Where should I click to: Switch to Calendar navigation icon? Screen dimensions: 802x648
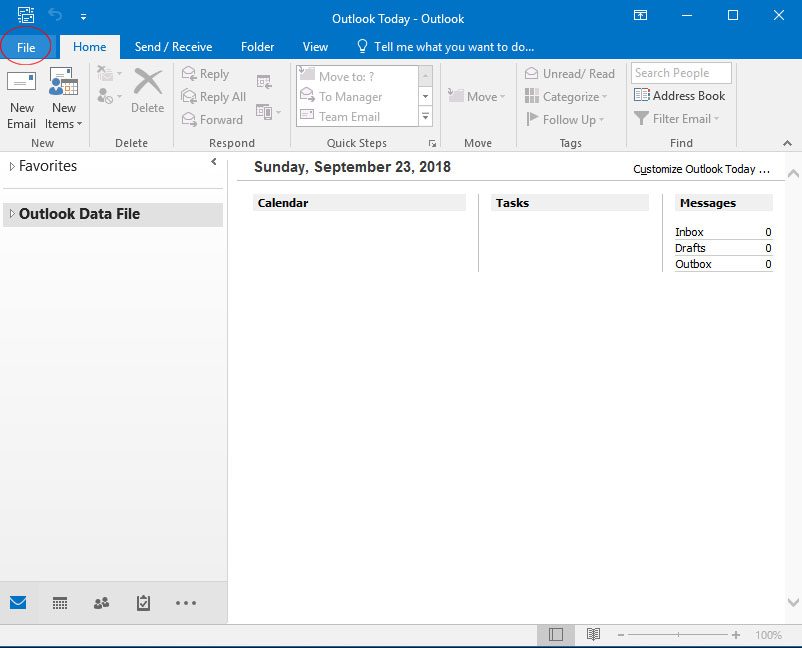[x=60, y=604]
